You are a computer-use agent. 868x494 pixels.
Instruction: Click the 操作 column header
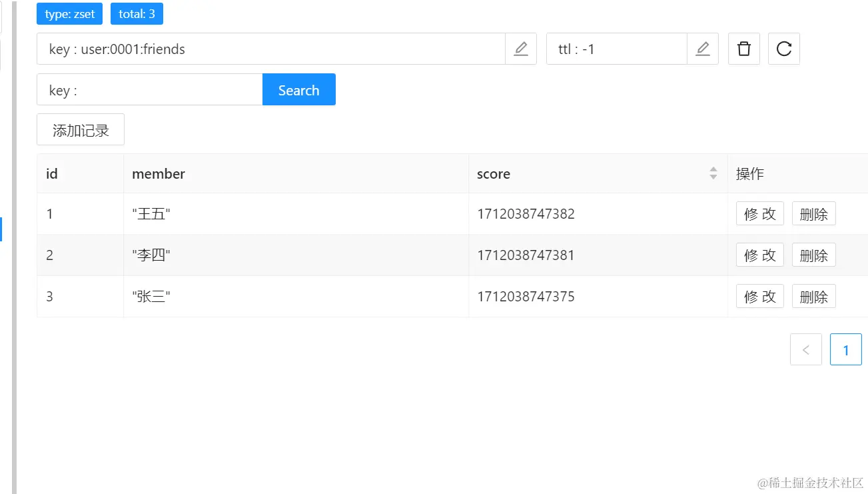pos(797,173)
